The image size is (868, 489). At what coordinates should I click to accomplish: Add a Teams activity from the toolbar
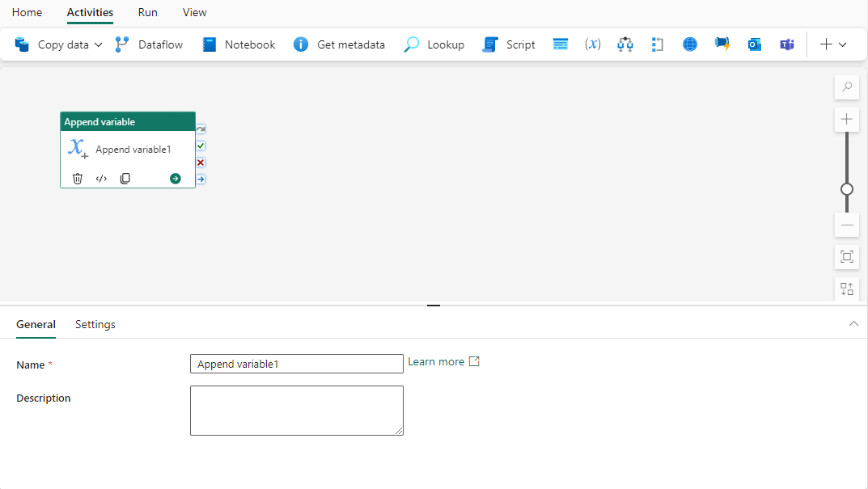(786, 44)
